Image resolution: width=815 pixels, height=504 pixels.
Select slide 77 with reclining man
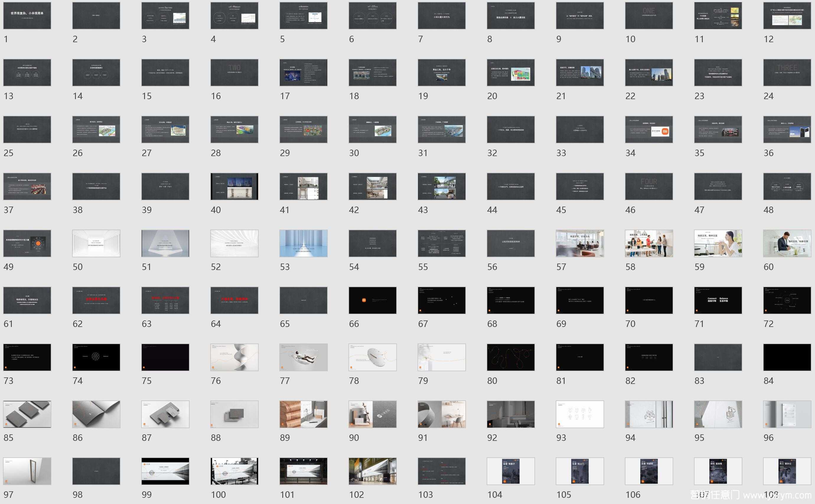303,357
